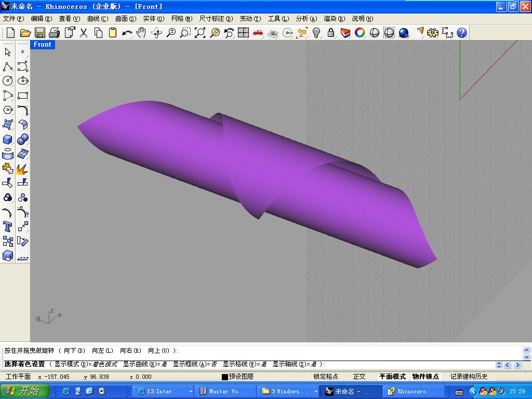Open the 曲面(S) menu
532x399 pixels.
[126, 19]
